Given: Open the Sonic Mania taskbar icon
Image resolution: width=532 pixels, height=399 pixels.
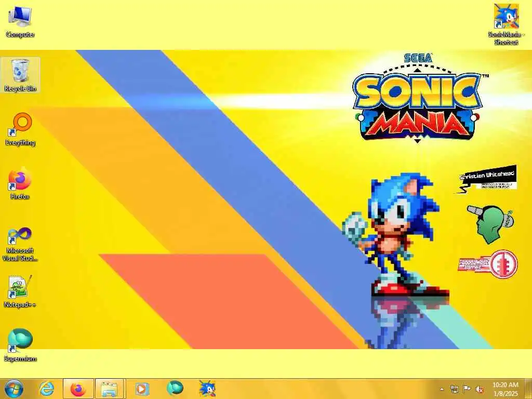Looking at the screenshot, I should [207, 389].
